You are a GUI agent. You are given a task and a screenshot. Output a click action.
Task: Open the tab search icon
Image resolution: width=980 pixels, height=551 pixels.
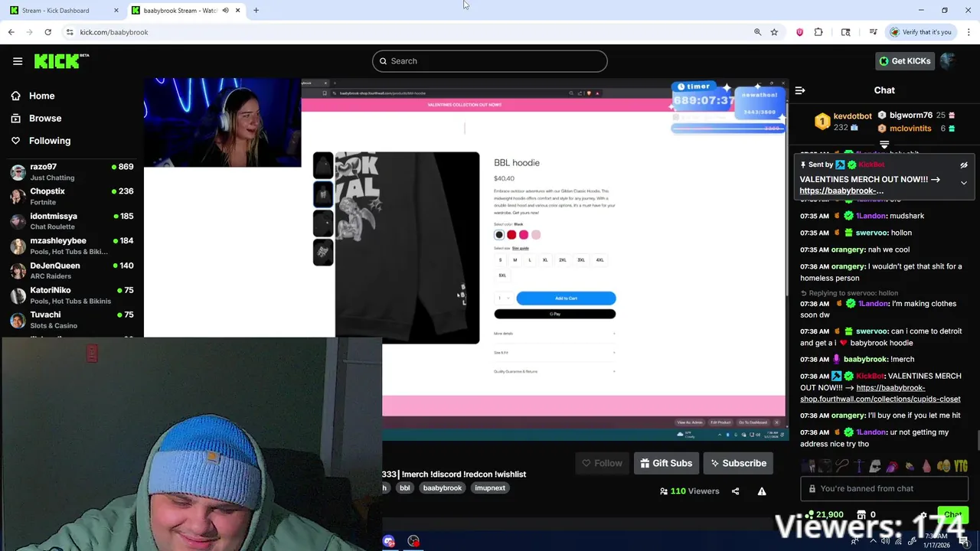(845, 32)
